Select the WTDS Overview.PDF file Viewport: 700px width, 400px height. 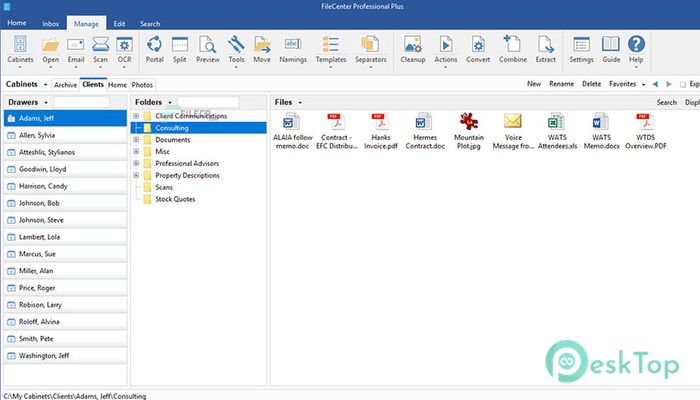[646, 131]
